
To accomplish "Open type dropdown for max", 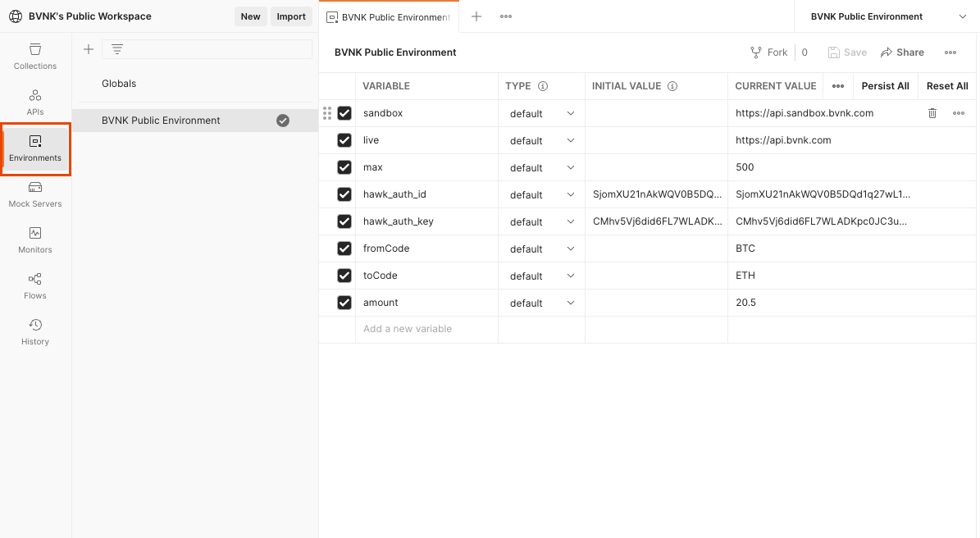I will tap(541, 167).
